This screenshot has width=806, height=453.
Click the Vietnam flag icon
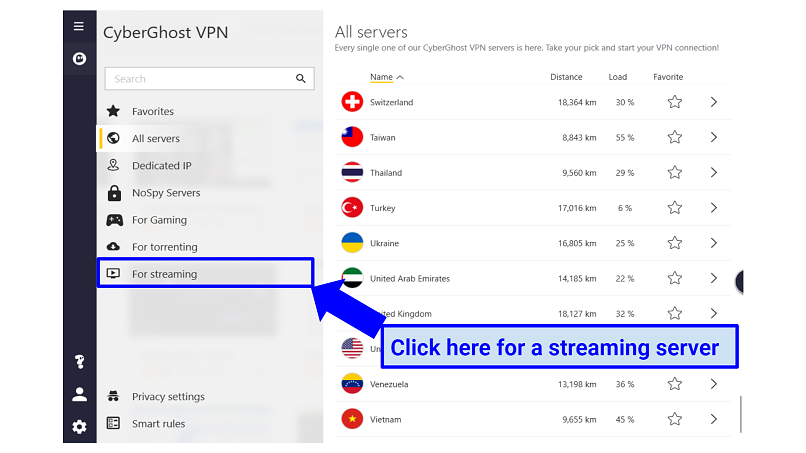click(x=352, y=419)
